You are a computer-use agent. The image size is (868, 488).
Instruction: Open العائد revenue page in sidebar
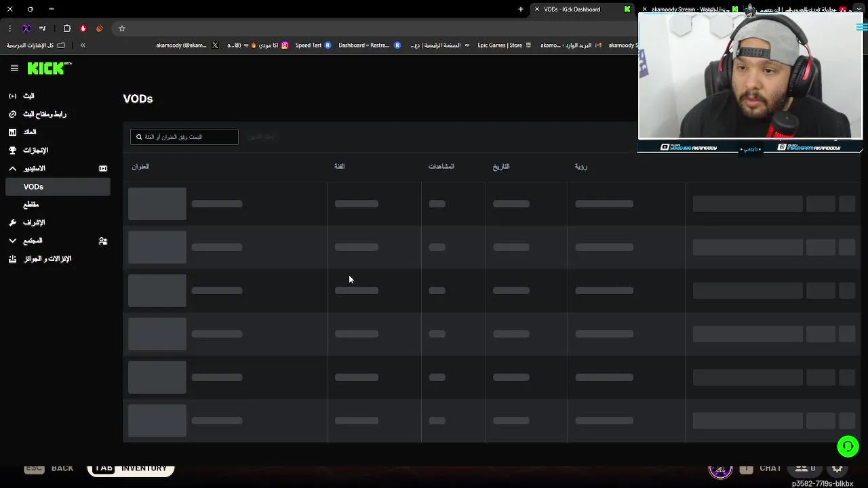pyautogui.click(x=30, y=132)
